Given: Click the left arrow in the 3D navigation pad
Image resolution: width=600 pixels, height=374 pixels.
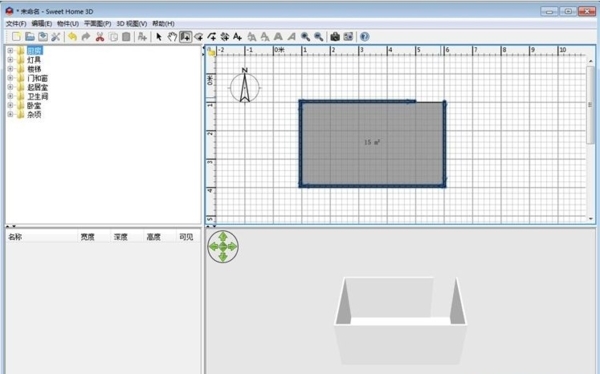Looking at the screenshot, I should coord(214,247).
